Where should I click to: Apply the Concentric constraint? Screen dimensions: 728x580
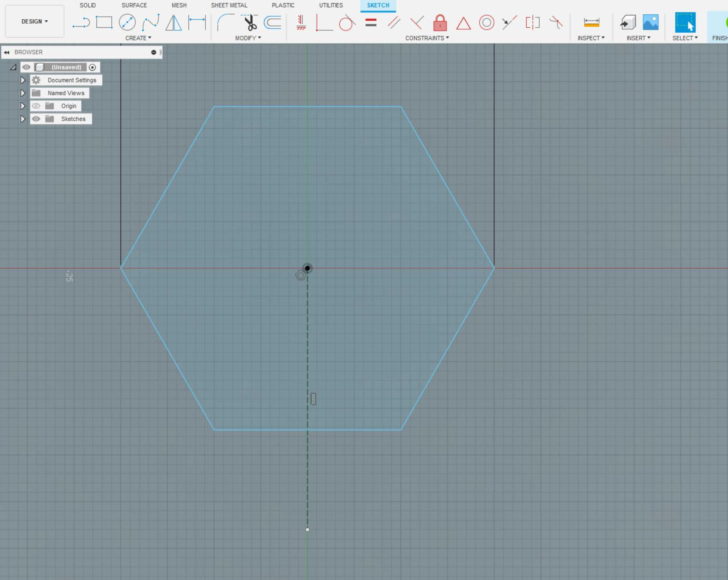tap(487, 23)
